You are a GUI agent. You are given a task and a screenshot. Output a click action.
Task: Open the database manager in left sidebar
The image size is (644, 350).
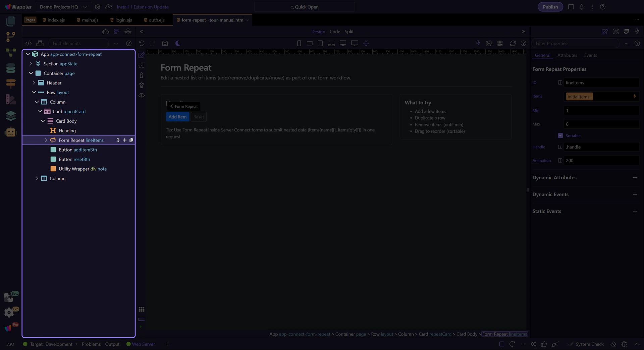tap(11, 68)
